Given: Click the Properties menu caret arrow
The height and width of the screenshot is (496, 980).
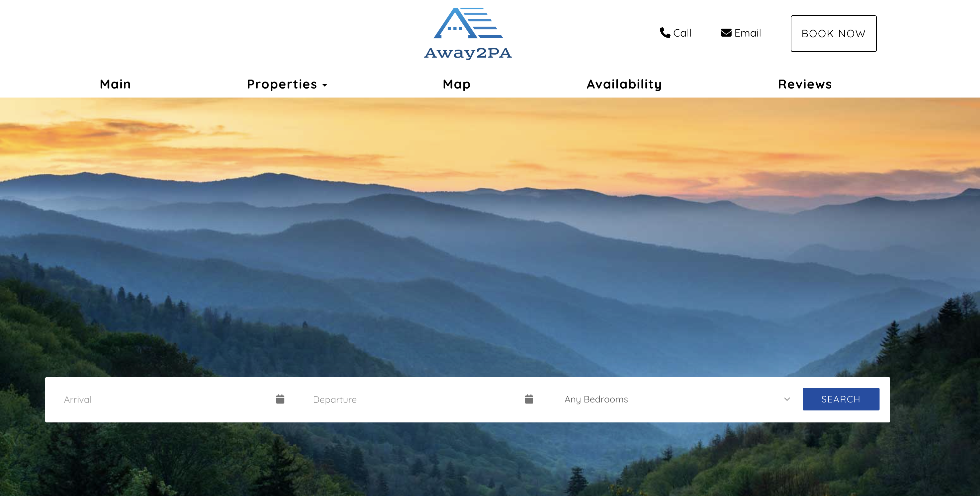Looking at the screenshot, I should tap(325, 85).
